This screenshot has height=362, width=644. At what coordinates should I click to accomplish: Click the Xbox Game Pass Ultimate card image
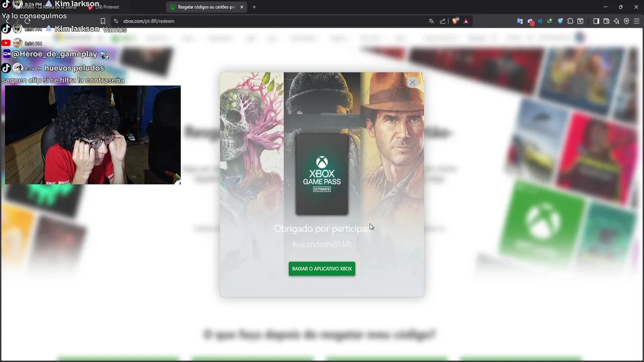(x=322, y=174)
